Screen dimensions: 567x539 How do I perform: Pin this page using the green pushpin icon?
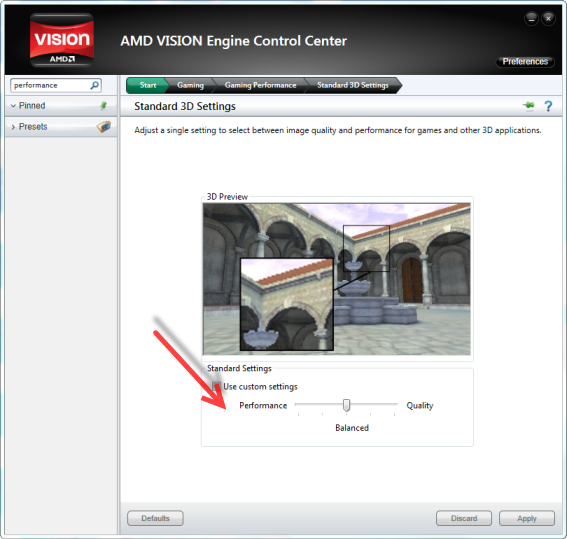pyautogui.click(x=529, y=105)
